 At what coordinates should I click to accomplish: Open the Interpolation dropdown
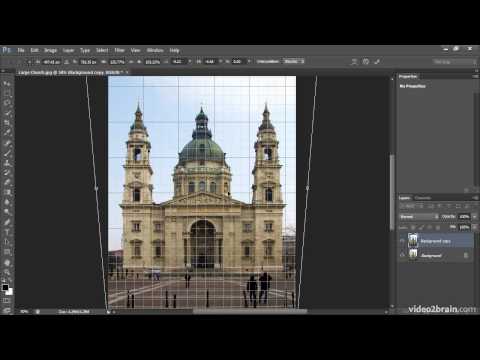tap(294, 61)
